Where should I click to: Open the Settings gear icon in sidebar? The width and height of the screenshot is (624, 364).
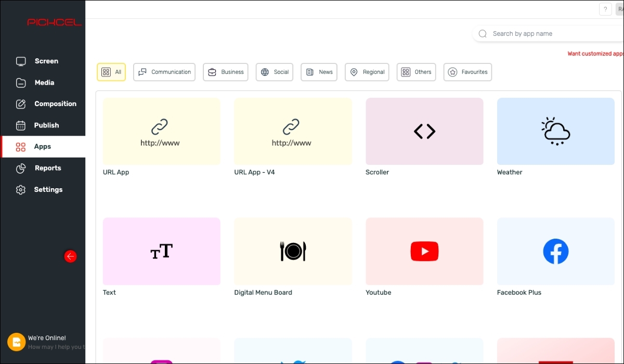(21, 190)
